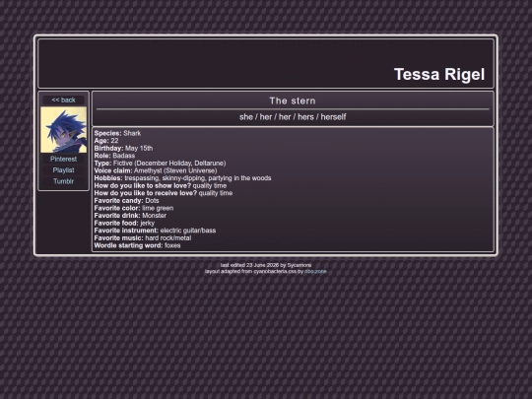Click 'Favorite color: lime green' entry

tap(134, 208)
